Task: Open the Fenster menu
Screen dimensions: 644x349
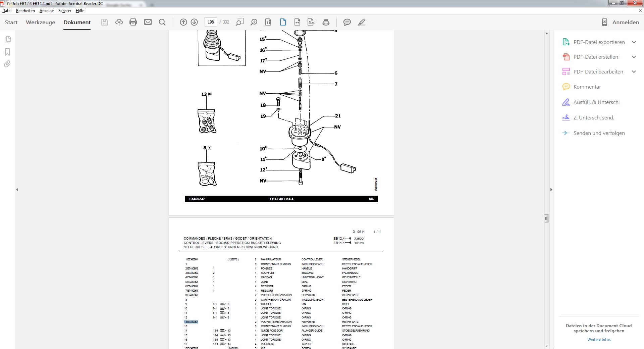Action: coord(65,11)
